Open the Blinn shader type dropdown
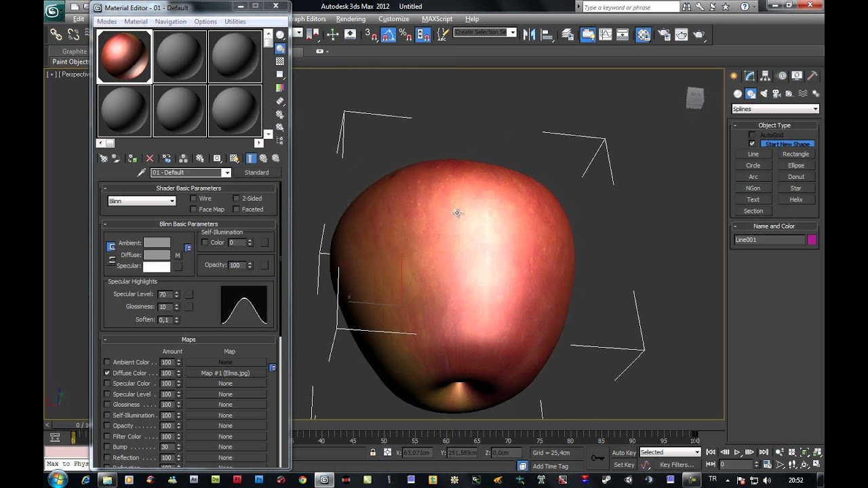 point(142,201)
